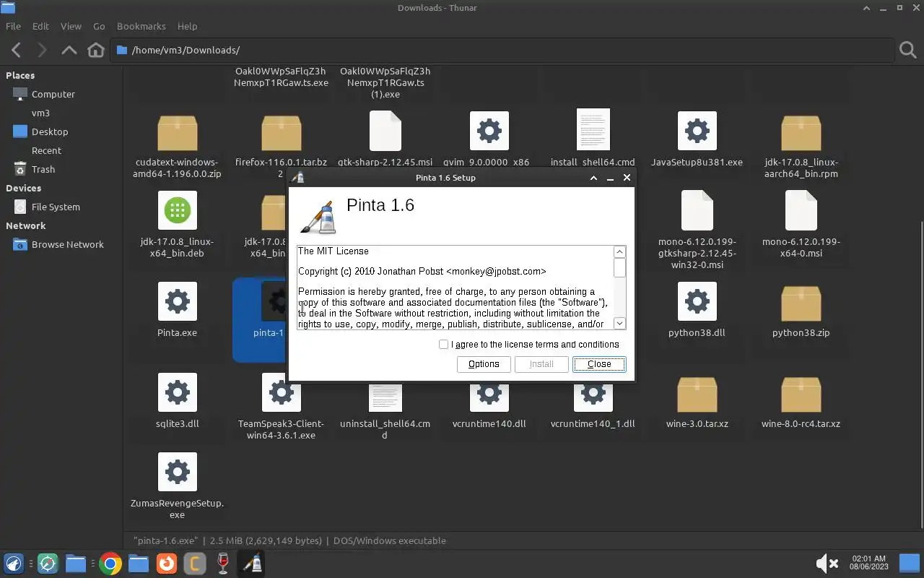Open search with the magnifier icon
The width and height of the screenshot is (924, 578).
point(907,50)
